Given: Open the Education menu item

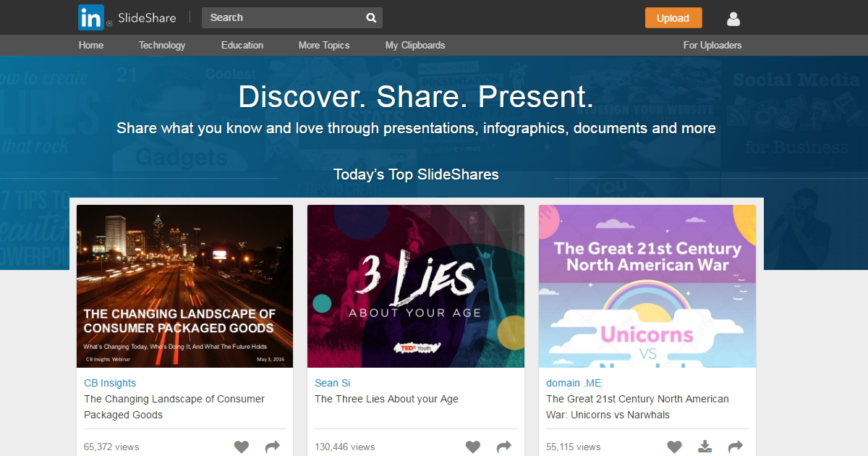Looking at the screenshot, I should [242, 45].
